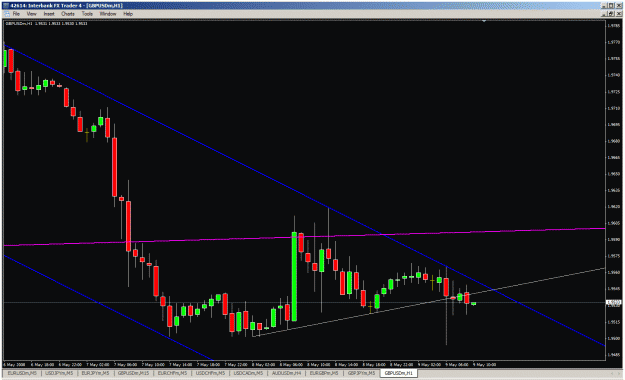Switch to the EURCHFm,M5 chart tab
Viewport: 625px width, 380px height.
pos(171,373)
